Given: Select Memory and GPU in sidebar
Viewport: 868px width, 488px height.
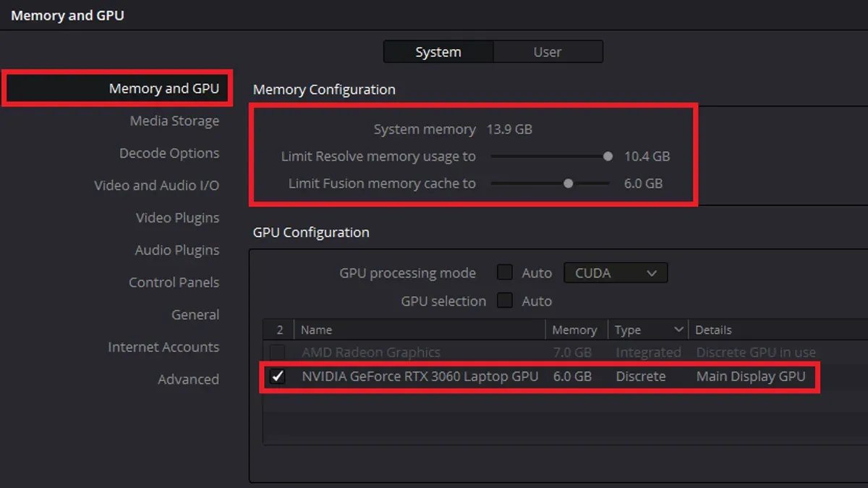Looking at the screenshot, I should tap(163, 88).
